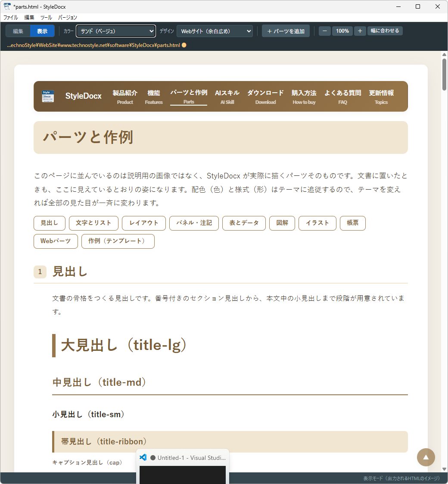This screenshot has width=448, height=484.
Task: Click the ＋パーツを追加 button
Action: point(286,31)
